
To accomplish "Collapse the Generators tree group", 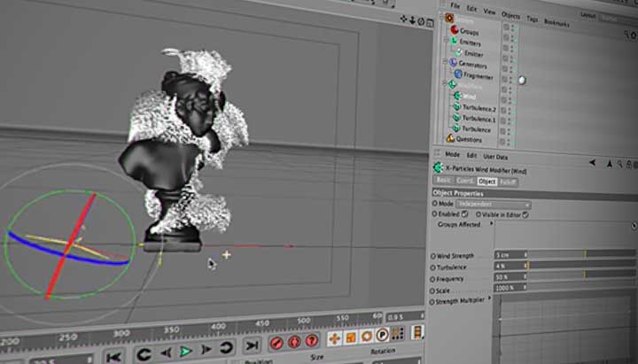I will pyautogui.click(x=445, y=61).
